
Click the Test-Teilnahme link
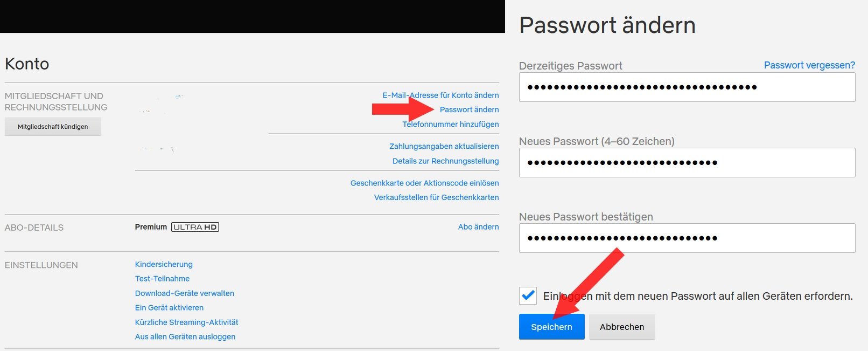[162, 279]
